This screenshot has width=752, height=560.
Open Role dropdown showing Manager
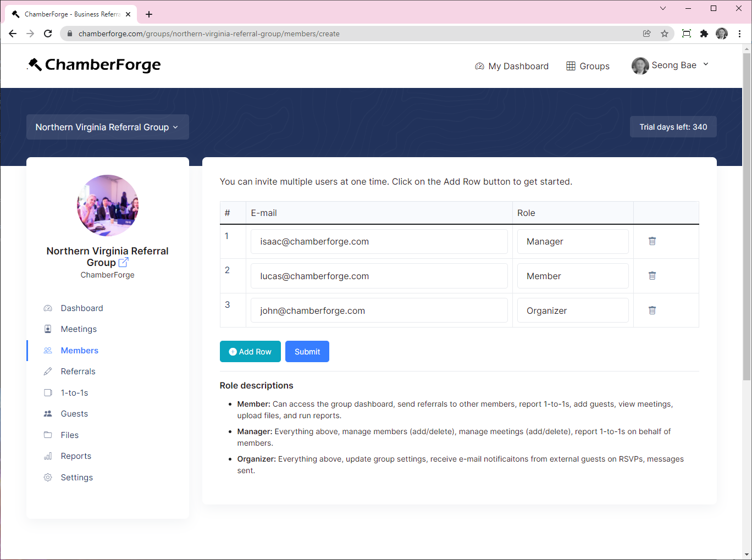coord(572,242)
